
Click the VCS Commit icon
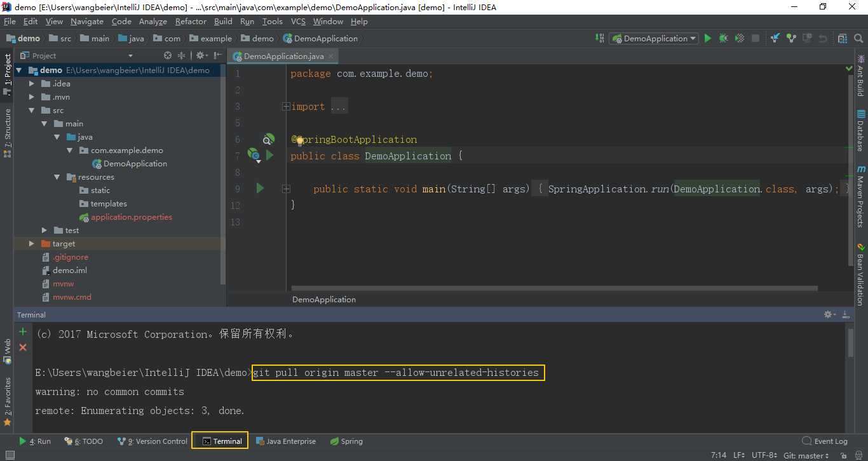[791, 38]
